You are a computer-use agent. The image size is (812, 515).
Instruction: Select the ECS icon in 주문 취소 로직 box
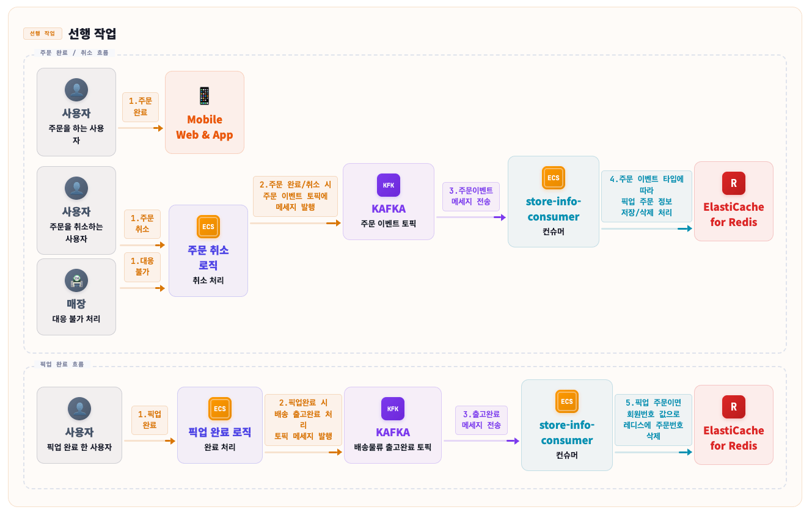click(208, 227)
